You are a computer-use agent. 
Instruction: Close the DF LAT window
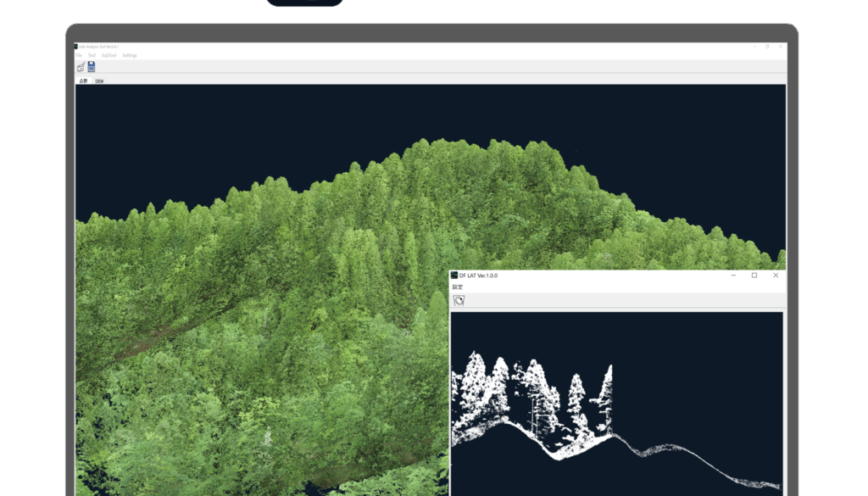(x=775, y=276)
